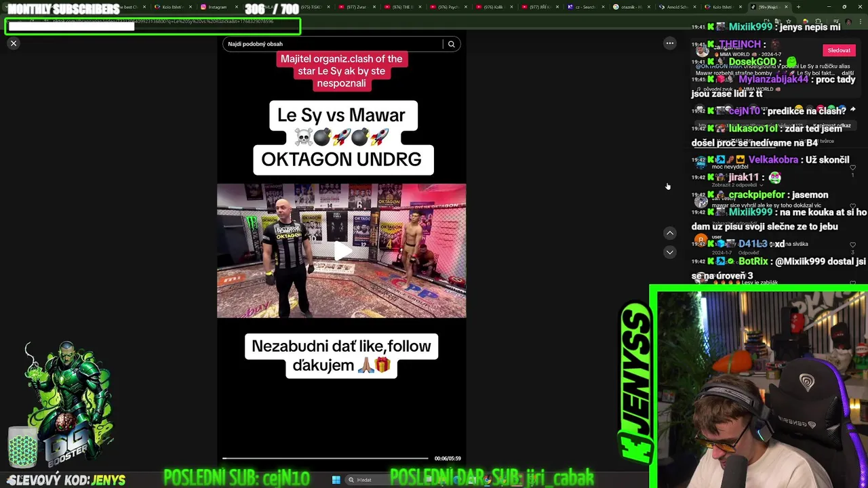Screen dimensions: 868x488
Task: Click 'Odpověď' reply link under user comment
Action: coord(748,253)
